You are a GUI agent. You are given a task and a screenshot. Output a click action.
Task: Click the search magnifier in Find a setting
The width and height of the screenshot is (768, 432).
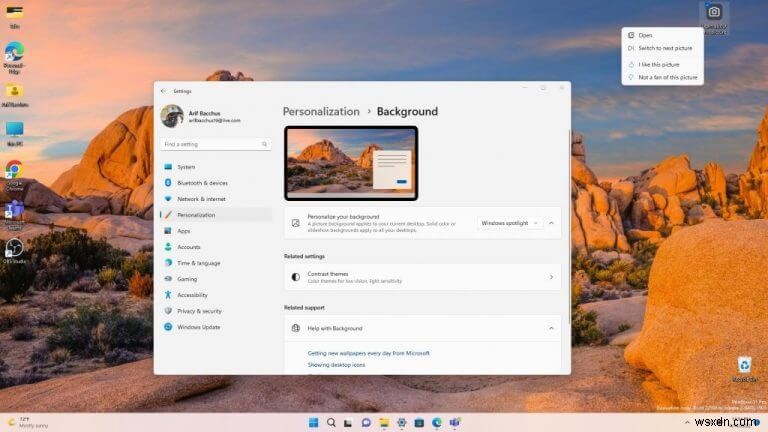tap(264, 144)
